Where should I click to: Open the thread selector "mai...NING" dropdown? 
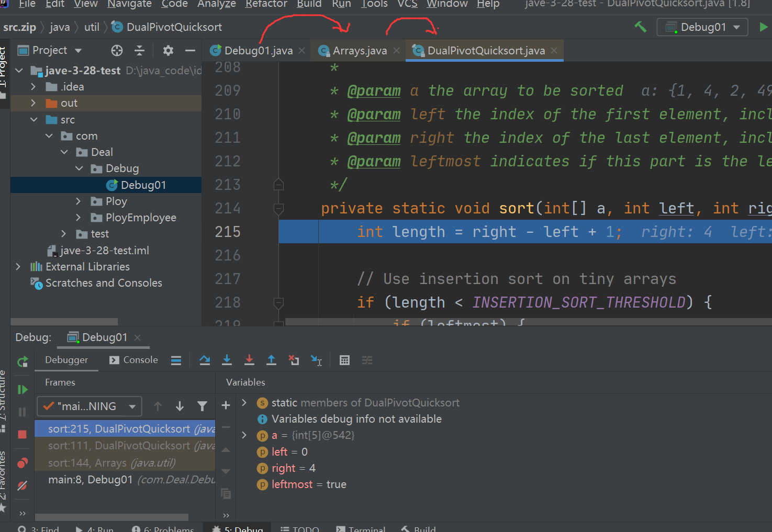point(89,406)
